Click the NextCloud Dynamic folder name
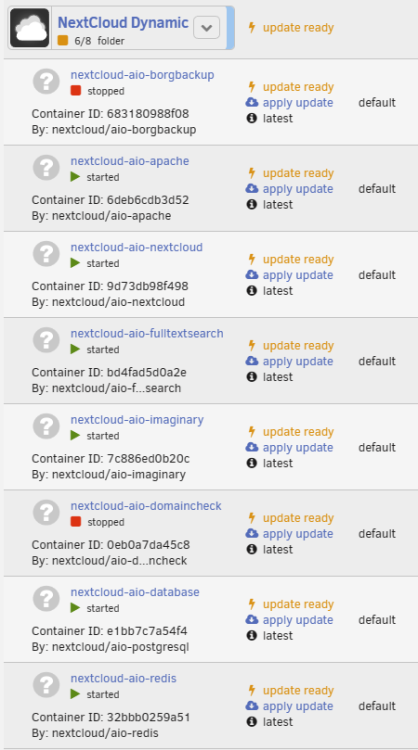Image resolution: width=418 pixels, height=750 pixels. pyautogui.click(x=123, y=22)
